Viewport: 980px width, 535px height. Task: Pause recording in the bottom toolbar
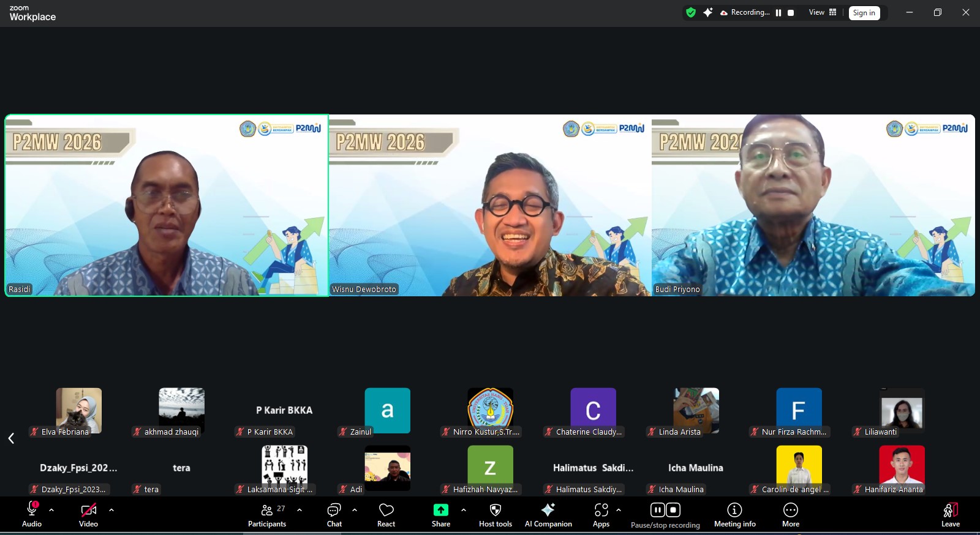pyautogui.click(x=657, y=510)
